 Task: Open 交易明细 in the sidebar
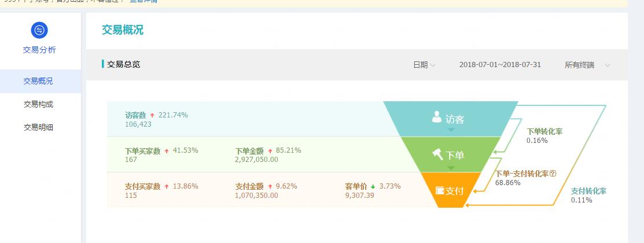(x=38, y=127)
